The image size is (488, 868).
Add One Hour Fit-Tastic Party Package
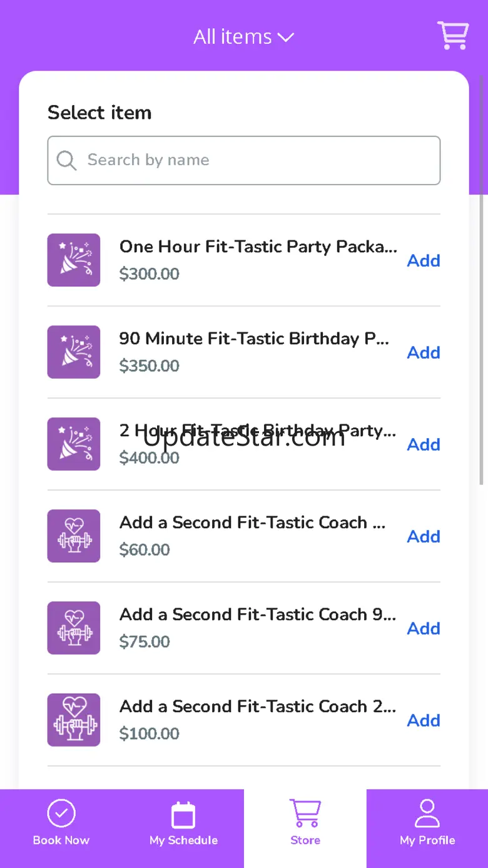point(424,260)
